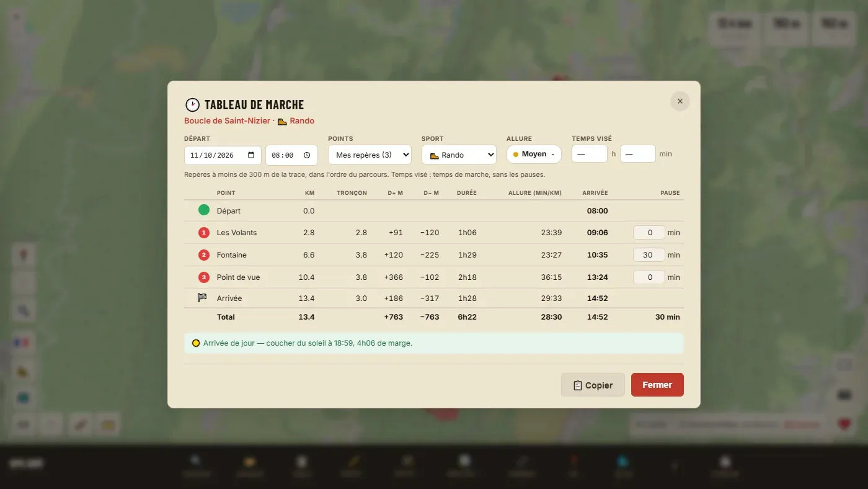Click the sunset notice text about 18:59
This screenshot has height=489, width=868.
[x=308, y=343]
